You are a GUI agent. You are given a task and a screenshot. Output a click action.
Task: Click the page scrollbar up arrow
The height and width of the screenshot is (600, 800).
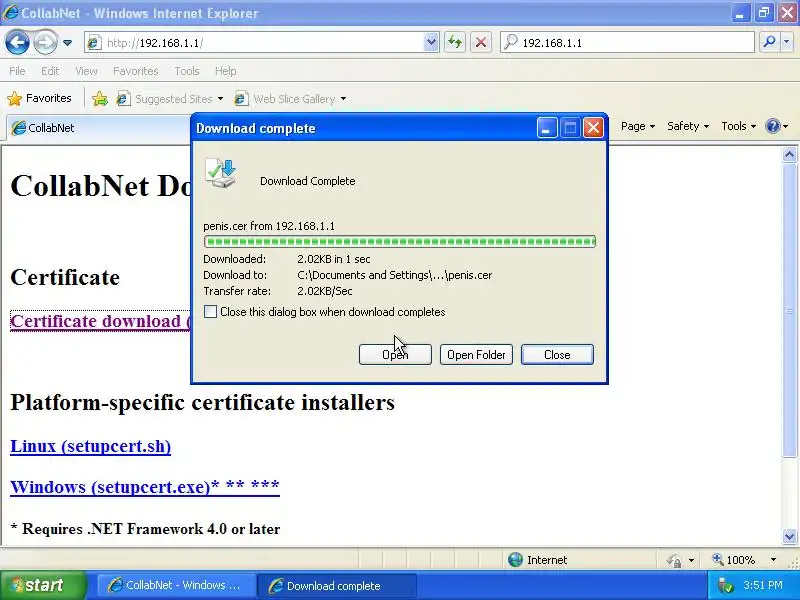click(789, 155)
